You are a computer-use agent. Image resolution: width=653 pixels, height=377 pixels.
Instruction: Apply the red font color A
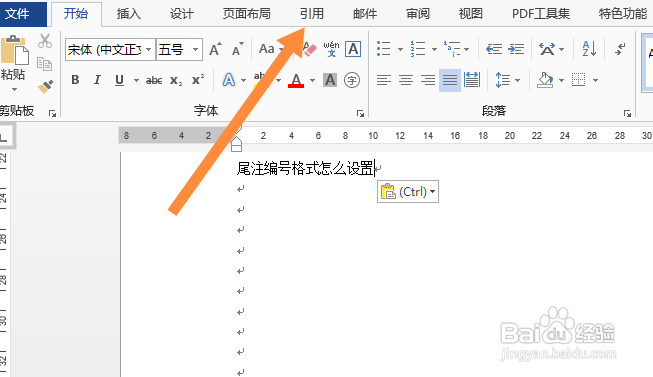tap(296, 80)
